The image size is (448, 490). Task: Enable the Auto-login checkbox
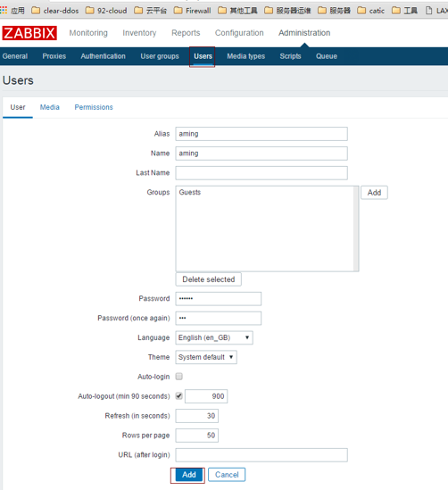tap(179, 377)
